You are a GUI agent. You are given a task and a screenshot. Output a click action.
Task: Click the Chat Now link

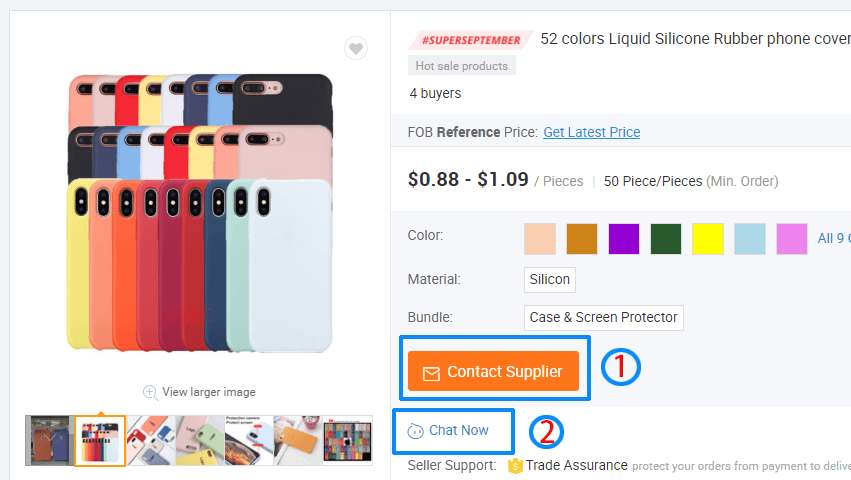click(458, 431)
